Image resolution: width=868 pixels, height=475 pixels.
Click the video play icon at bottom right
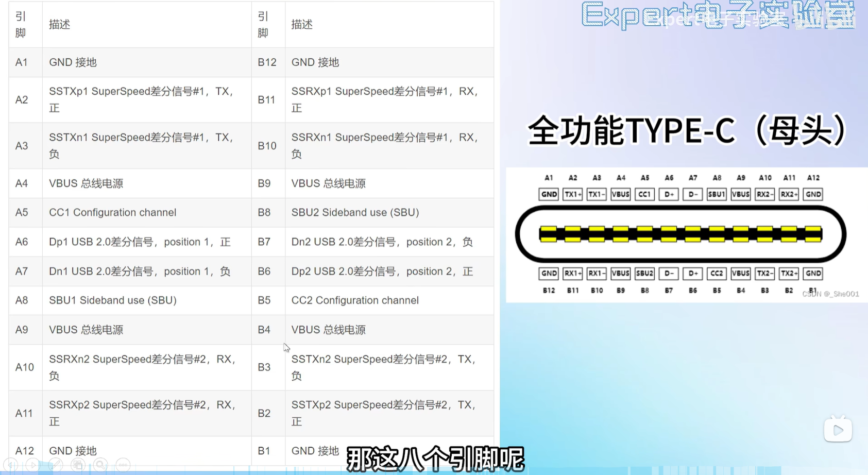coord(838,430)
